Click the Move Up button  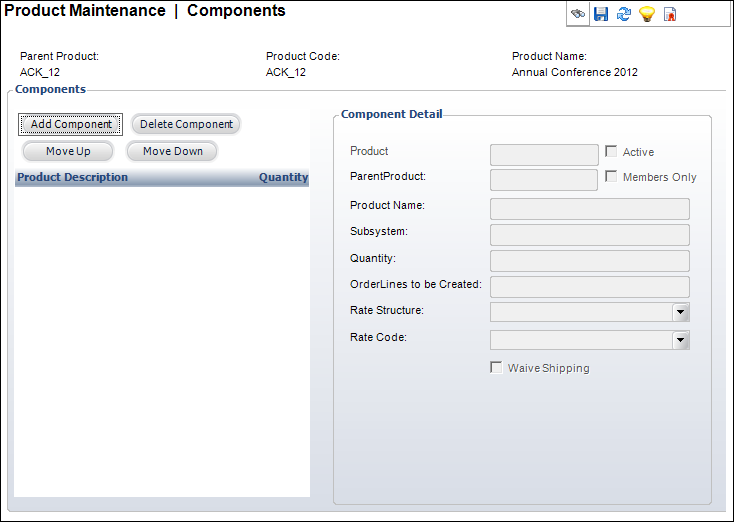[x=68, y=151]
